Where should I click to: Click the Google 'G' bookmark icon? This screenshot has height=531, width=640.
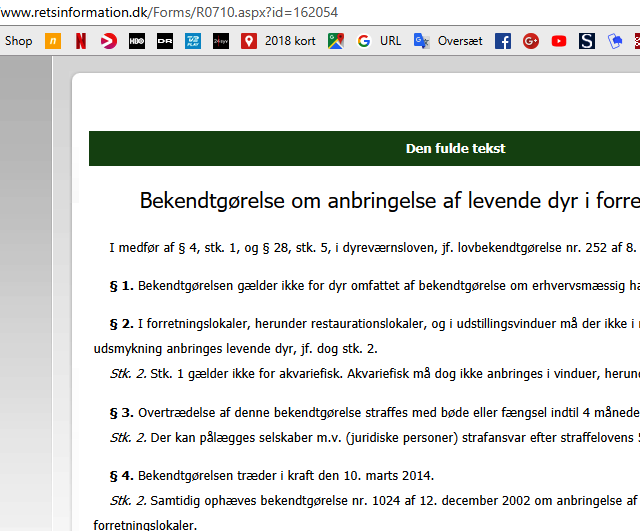[x=364, y=41]
